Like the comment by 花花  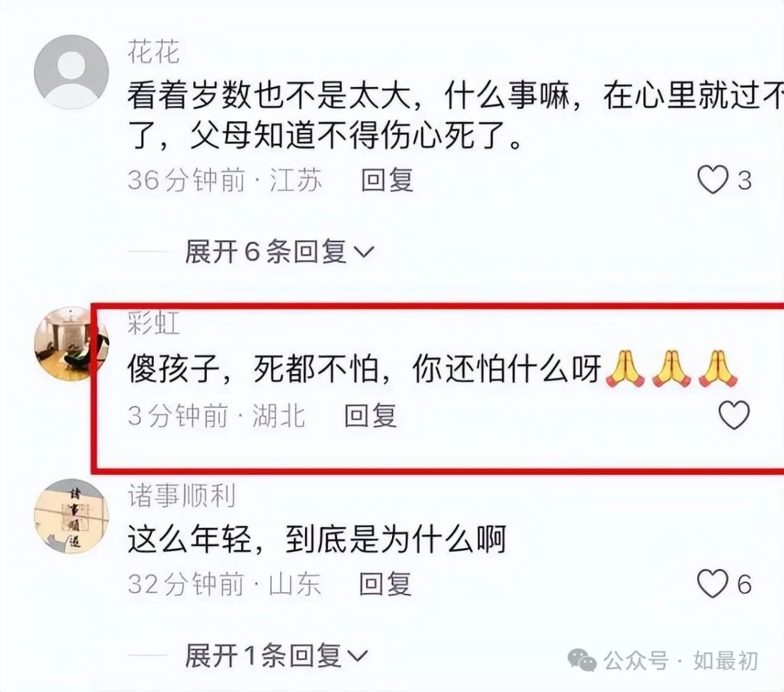(x=713, y=179)
